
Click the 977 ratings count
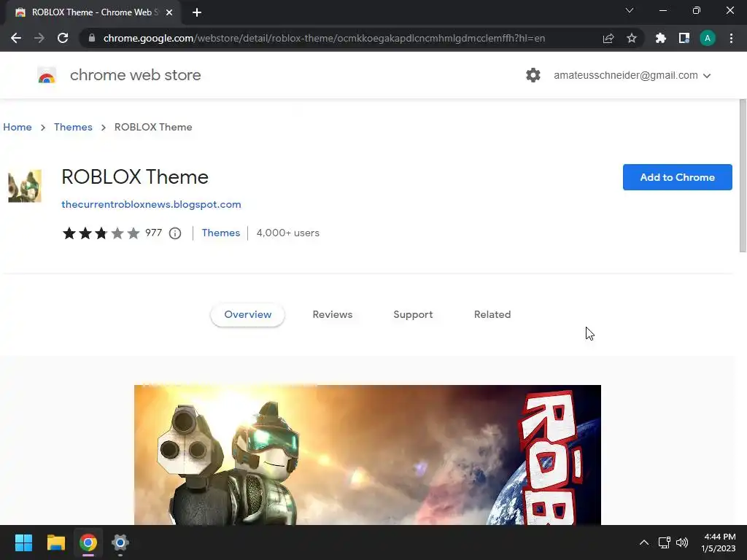153,233
